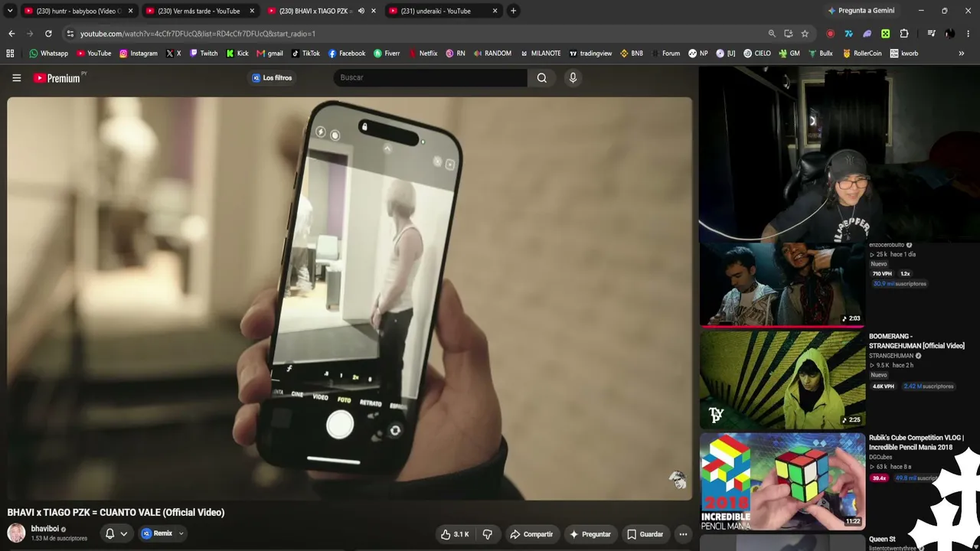Save video with Guardar
Screen dimensions: 980x551
[x=645, y=534]
